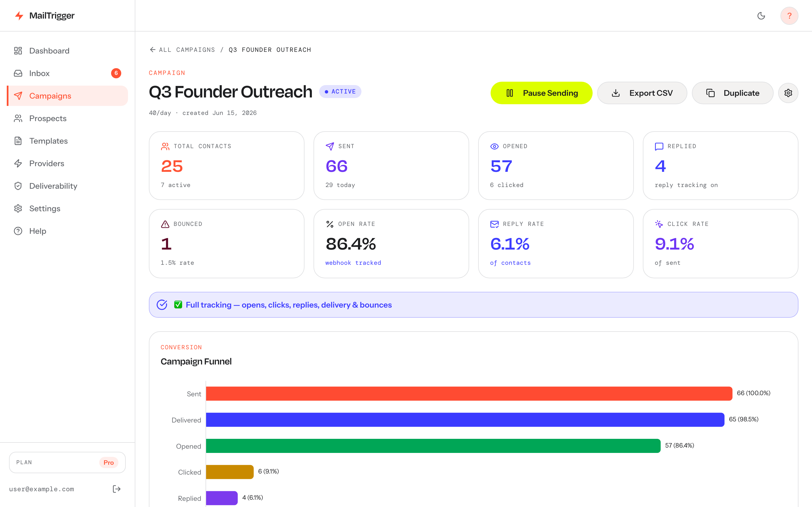Open the Deliverability section
The image size is (812, 507).
[x=67, y=186]
